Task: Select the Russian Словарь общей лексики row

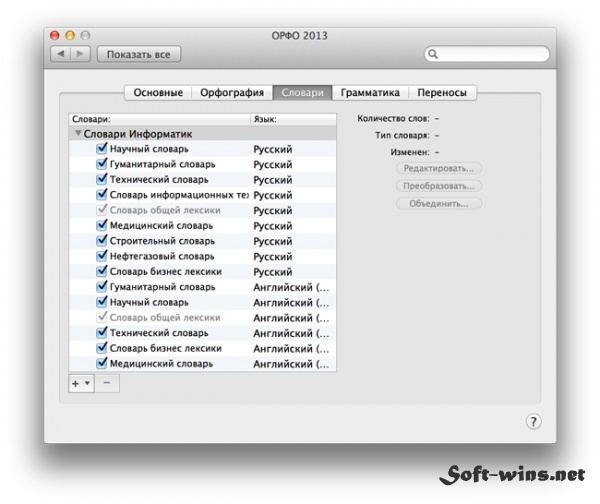Action: pos(203,210)
